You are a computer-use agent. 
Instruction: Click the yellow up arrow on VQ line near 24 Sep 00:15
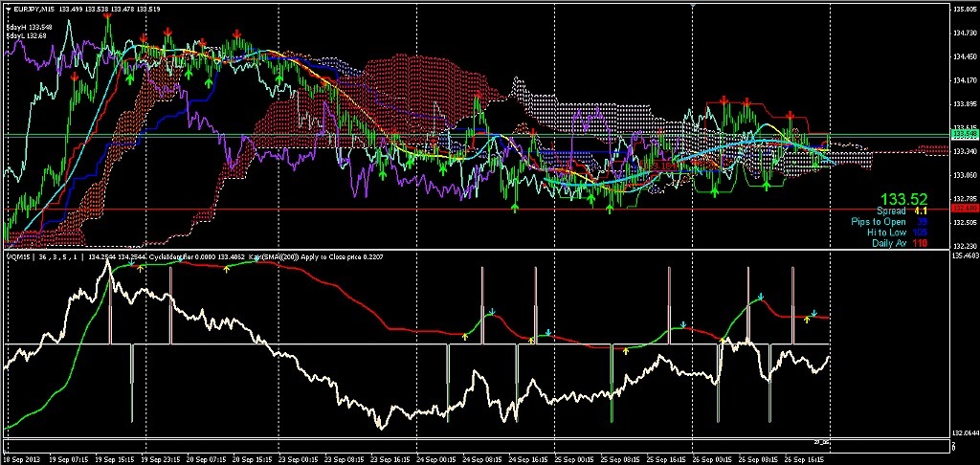[465, 336]
